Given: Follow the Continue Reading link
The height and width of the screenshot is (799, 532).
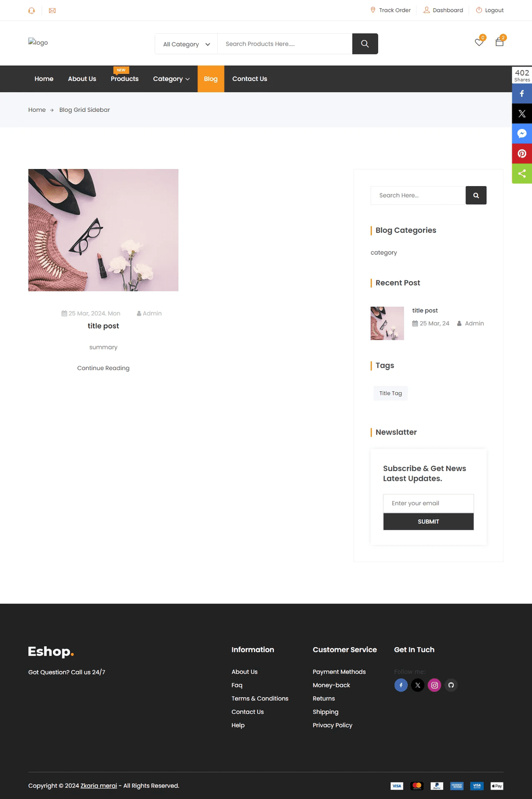Looking at the screenshot, I should coord(103,368).
